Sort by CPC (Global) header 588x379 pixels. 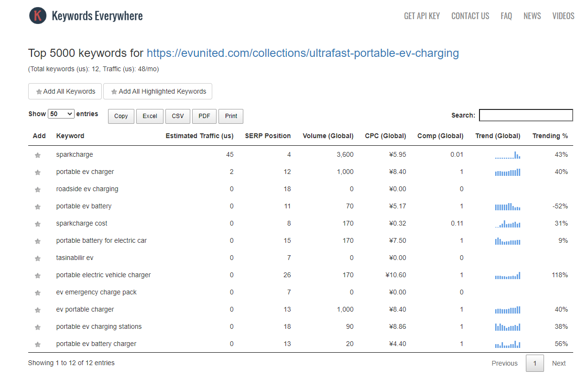[x=385, y=136]
